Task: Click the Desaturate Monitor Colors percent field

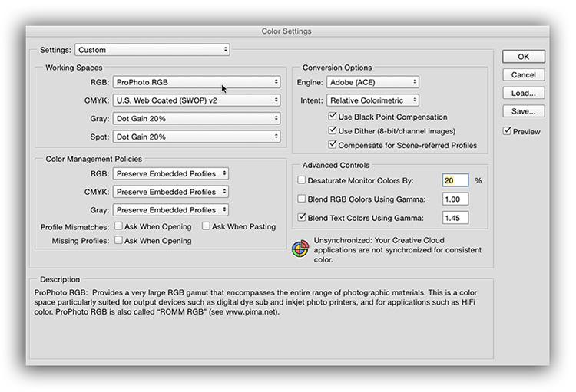Action: [455, 180]
